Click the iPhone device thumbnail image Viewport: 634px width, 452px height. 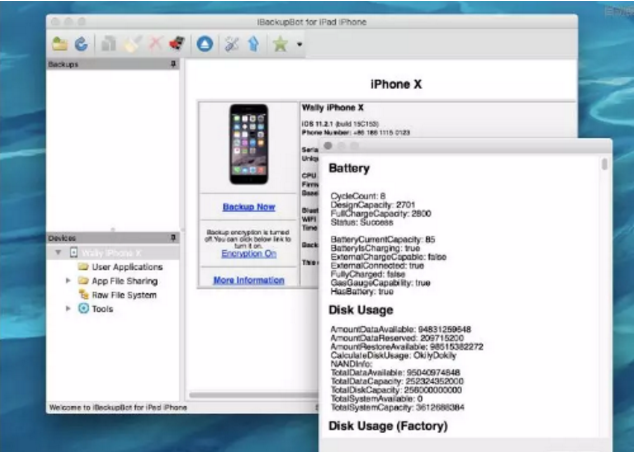(249, 144)
